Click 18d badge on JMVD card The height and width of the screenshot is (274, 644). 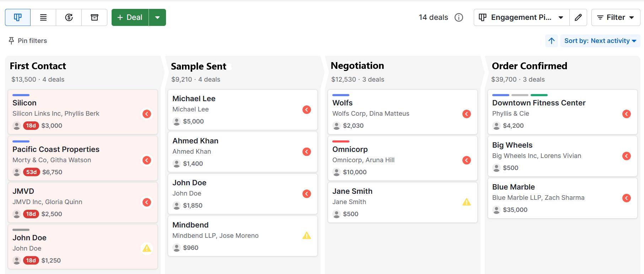click(x=31, y=214)
